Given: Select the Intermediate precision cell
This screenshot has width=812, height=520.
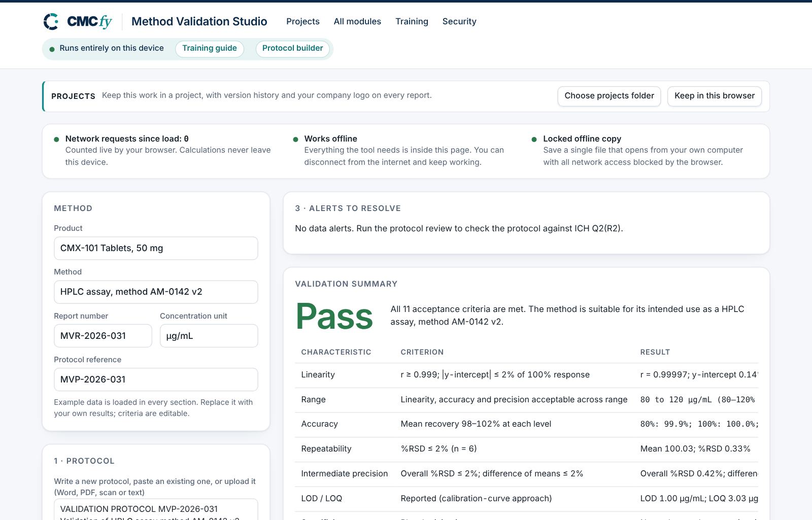Looking at the screenshot, I should tap(344, 474).
